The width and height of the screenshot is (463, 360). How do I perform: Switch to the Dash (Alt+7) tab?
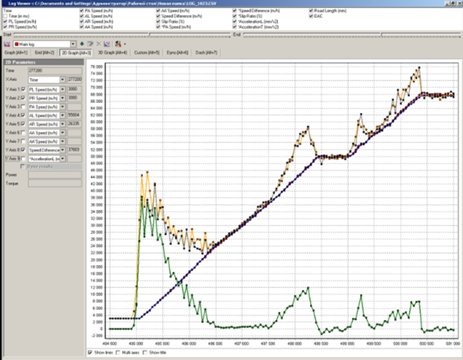pos(206,53)
